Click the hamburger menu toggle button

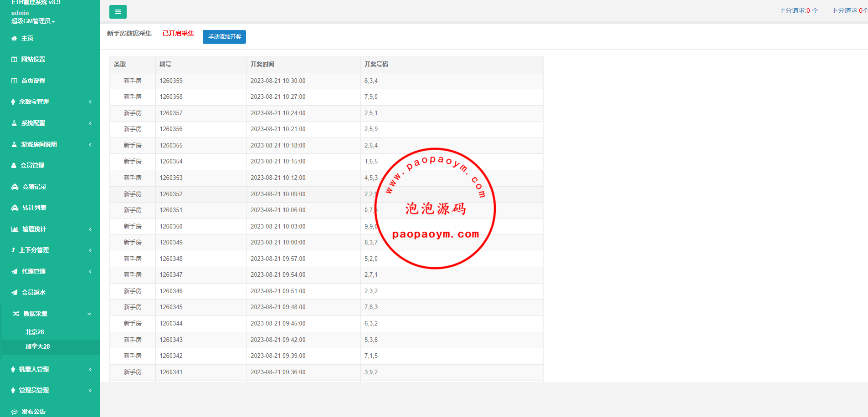click(118, 12)
